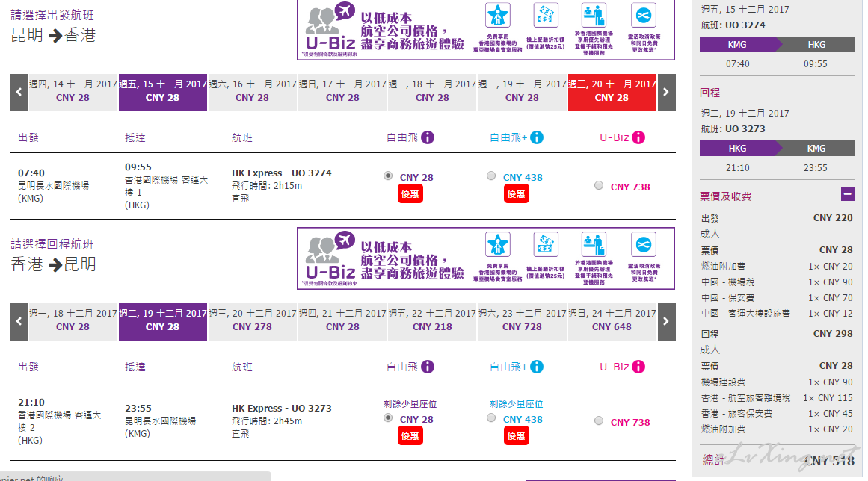The width and height of the screenshot is (868, 481).
Task: Show later return dates with right arrow
Action: 666,322
